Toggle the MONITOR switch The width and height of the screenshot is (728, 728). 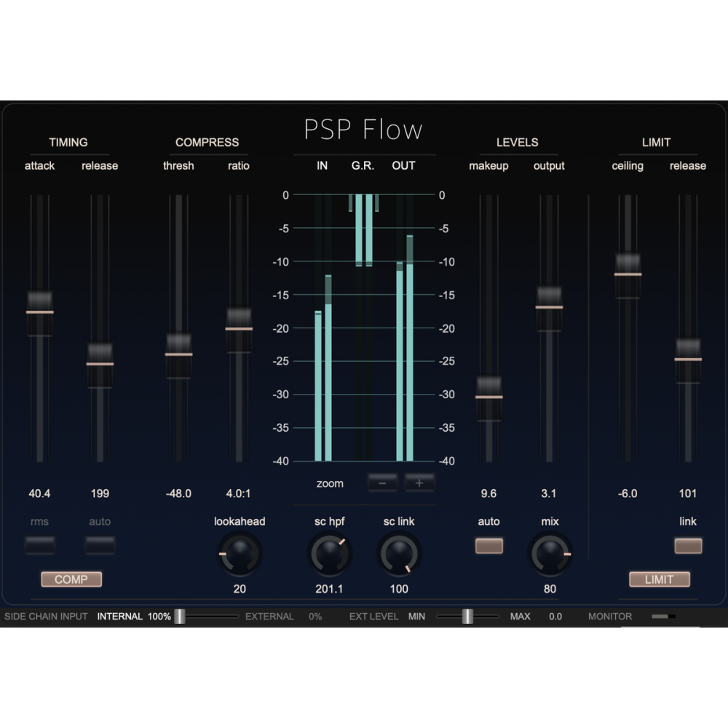click(x=663, y=617)
